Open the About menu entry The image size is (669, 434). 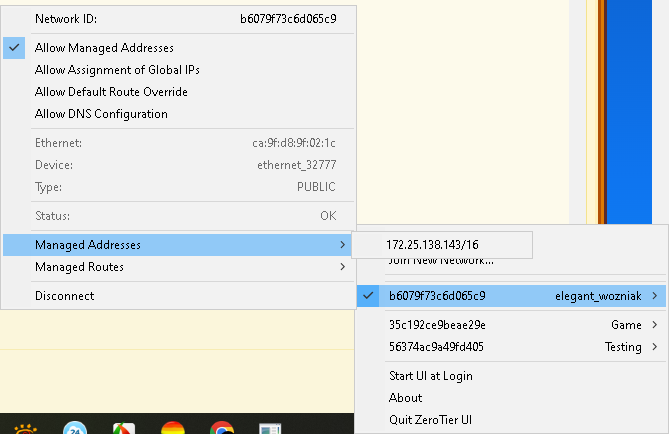point(405,398)
